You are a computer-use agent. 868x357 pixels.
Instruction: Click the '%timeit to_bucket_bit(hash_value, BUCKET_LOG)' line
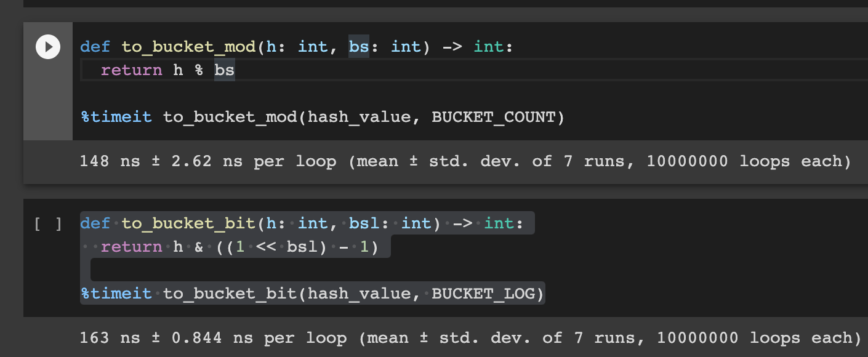[x=313, y=294]
